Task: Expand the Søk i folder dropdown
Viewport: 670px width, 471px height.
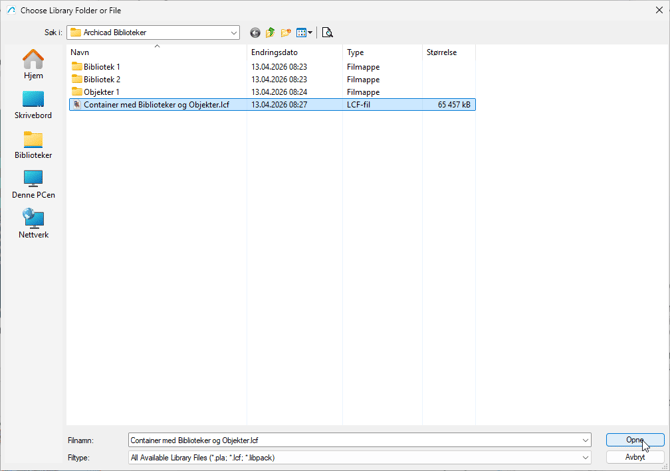Action: (x=233, y=33)
